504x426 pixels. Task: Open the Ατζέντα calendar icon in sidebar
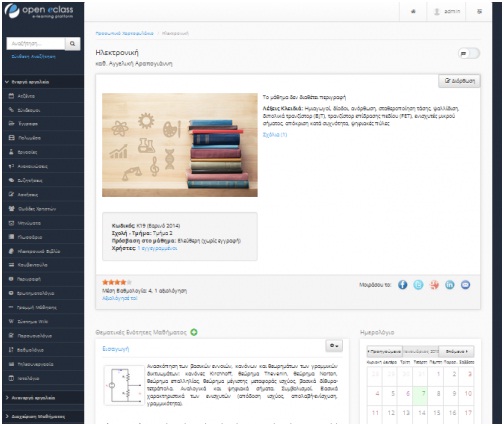click(x=12, y=96)
